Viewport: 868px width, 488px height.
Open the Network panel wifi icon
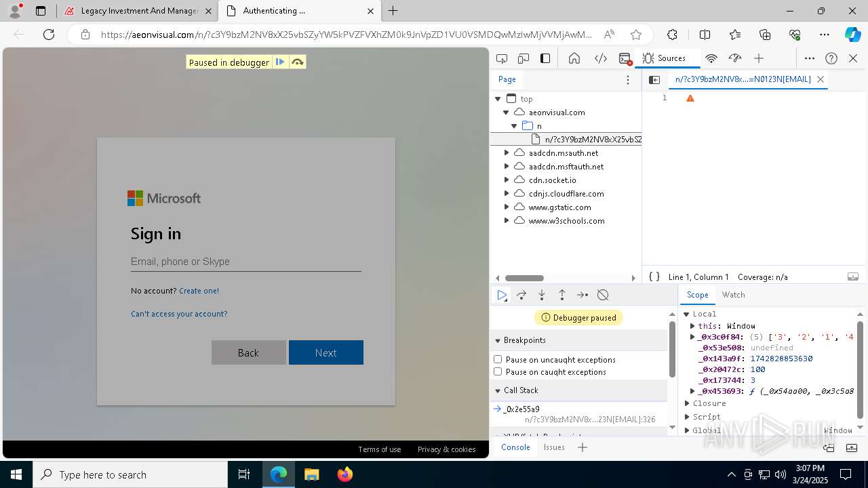pyautogui.click(x=711, y=58)
